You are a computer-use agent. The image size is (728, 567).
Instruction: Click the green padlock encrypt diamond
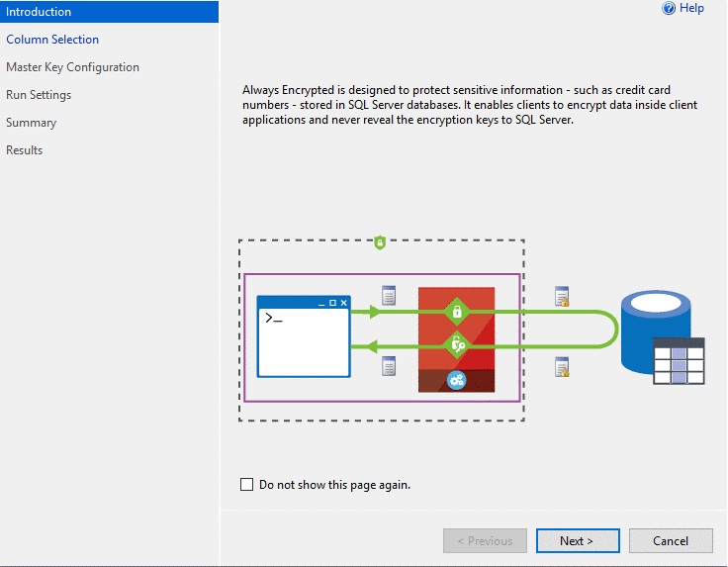pyautogui.click(x=457, y=311)
